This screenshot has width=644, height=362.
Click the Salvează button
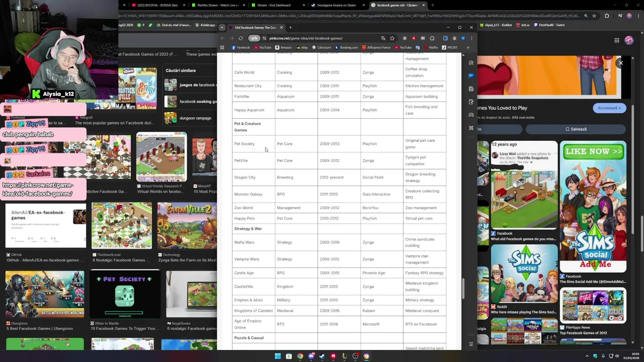pos(576,129)
